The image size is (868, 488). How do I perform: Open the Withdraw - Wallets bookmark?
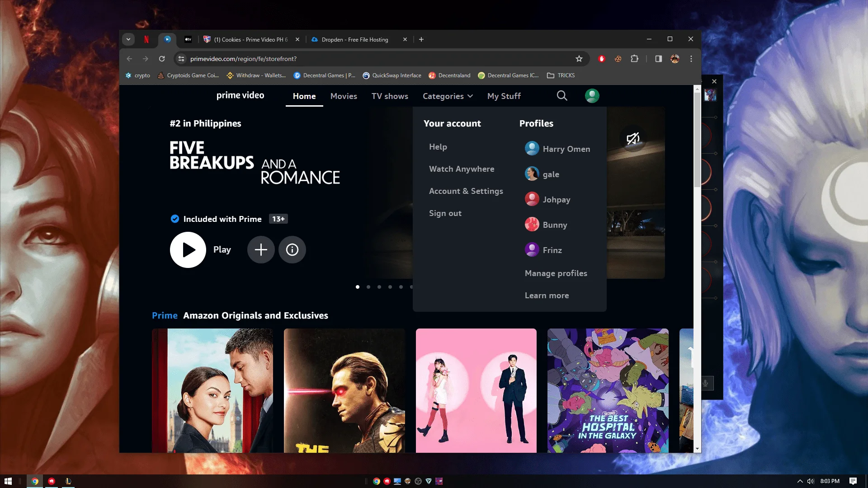point(256,75)
